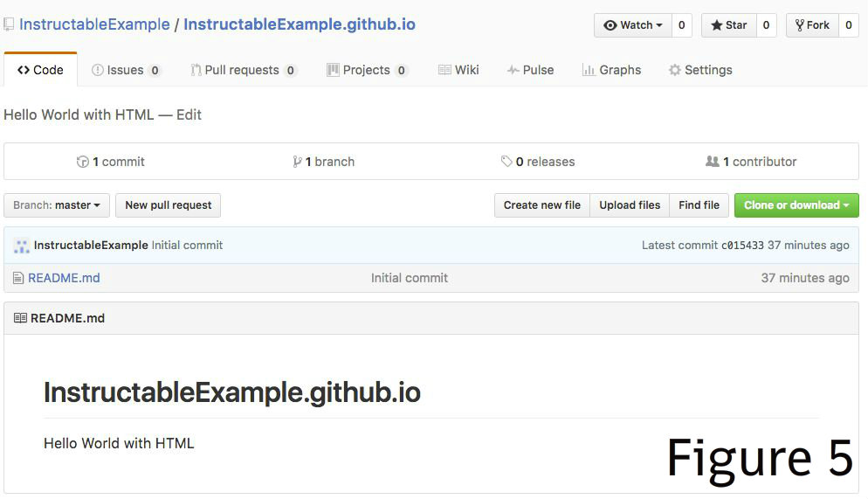Click the New pull request button
Image resolution: width=868 pixels, height=499 pixels.
pos(168,205)
